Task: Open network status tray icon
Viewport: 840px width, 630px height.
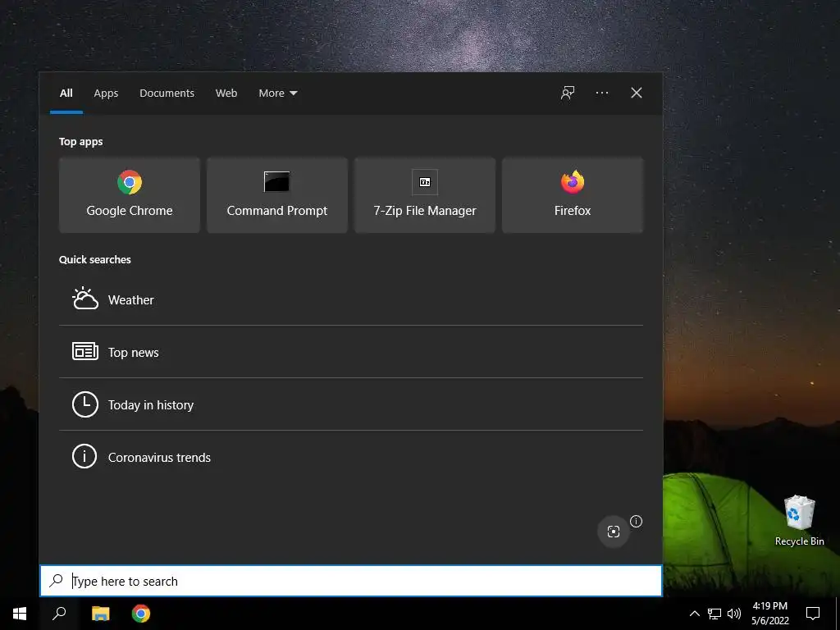Action: point(714,614)
